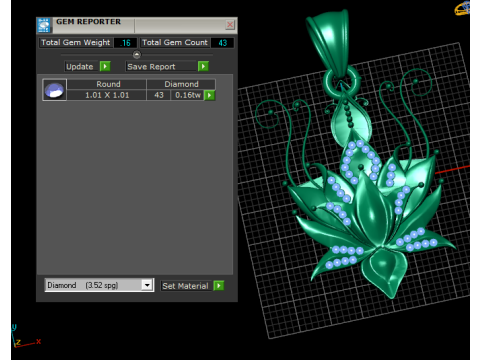480x360 pixels.
Task: Click the Total Gem Weight label
Action: point(76,43)
